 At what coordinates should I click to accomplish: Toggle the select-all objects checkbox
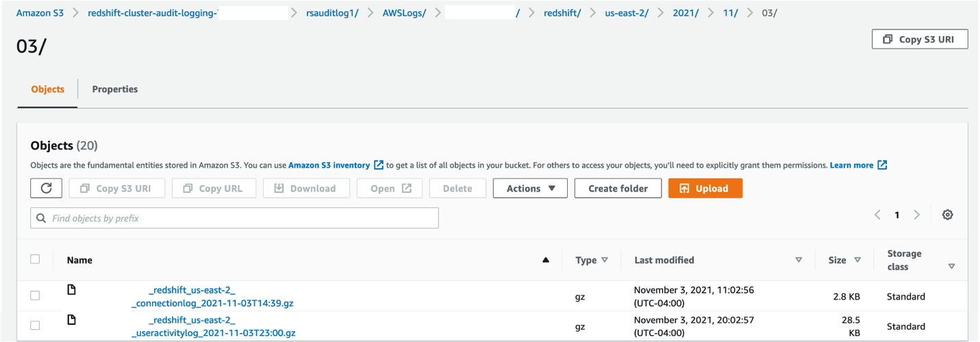tap(35, 259)
